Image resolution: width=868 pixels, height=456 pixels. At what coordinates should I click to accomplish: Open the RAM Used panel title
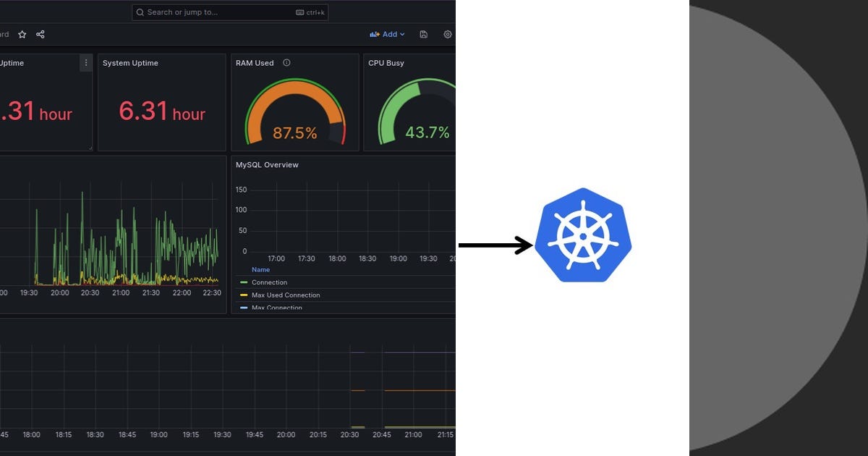pyautogui.click(x=255, y=63)
